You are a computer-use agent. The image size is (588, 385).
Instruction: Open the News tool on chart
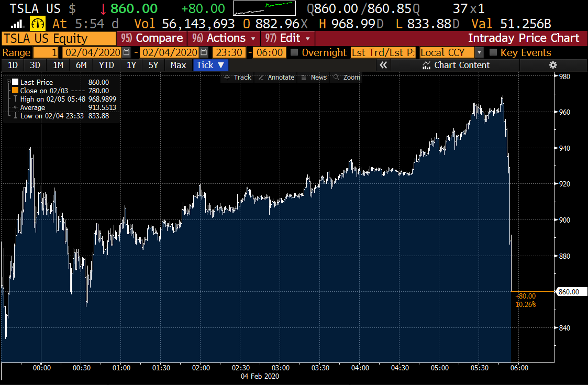(x=314, y=78)
